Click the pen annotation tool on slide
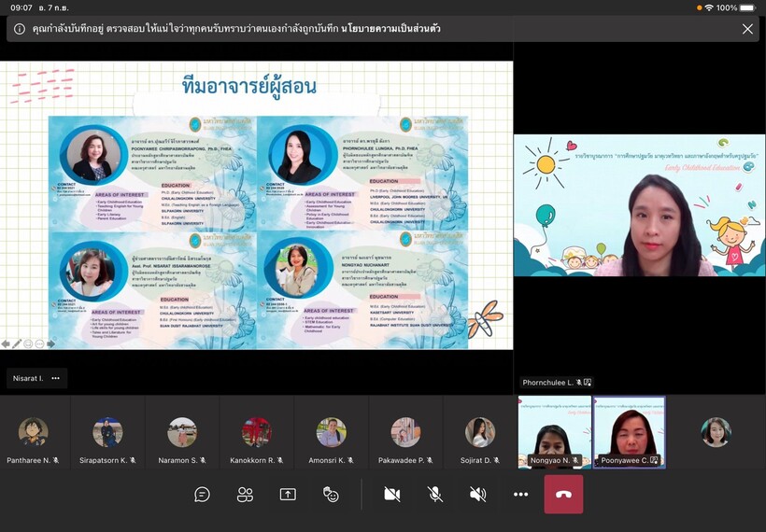766x532 pixels. 17,343
